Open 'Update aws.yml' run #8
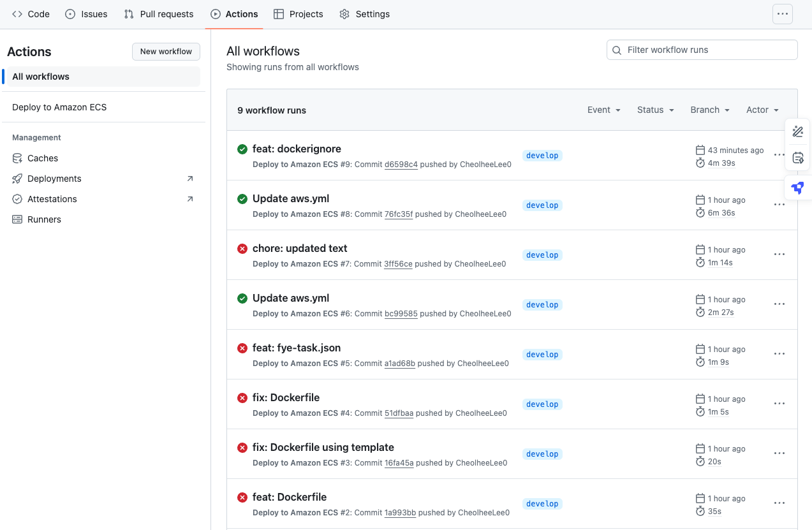 (x=291, y=198)
